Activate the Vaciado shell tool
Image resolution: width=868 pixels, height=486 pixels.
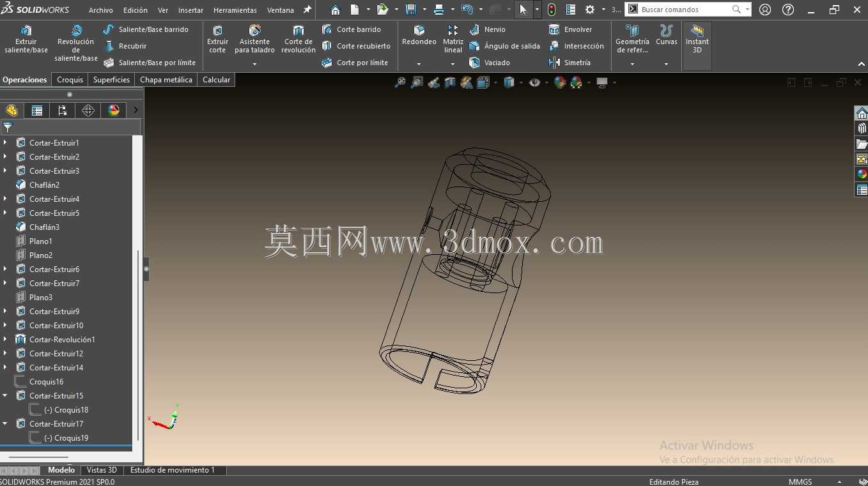(x=489, y=63)
